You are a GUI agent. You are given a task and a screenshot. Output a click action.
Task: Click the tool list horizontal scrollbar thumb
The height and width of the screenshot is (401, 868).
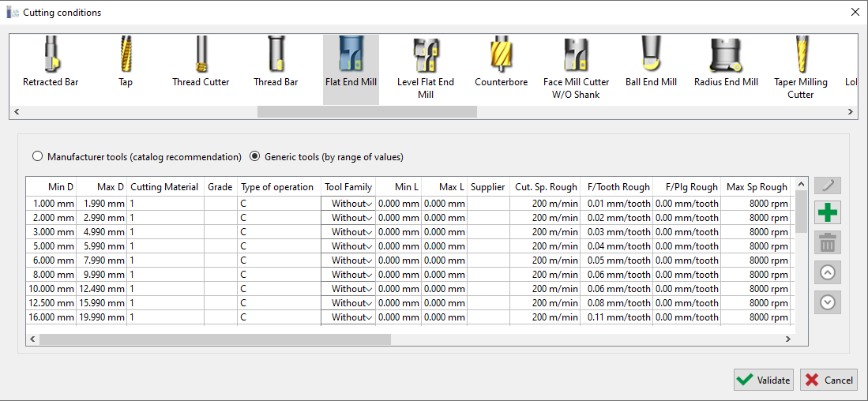tap(366, 112)
